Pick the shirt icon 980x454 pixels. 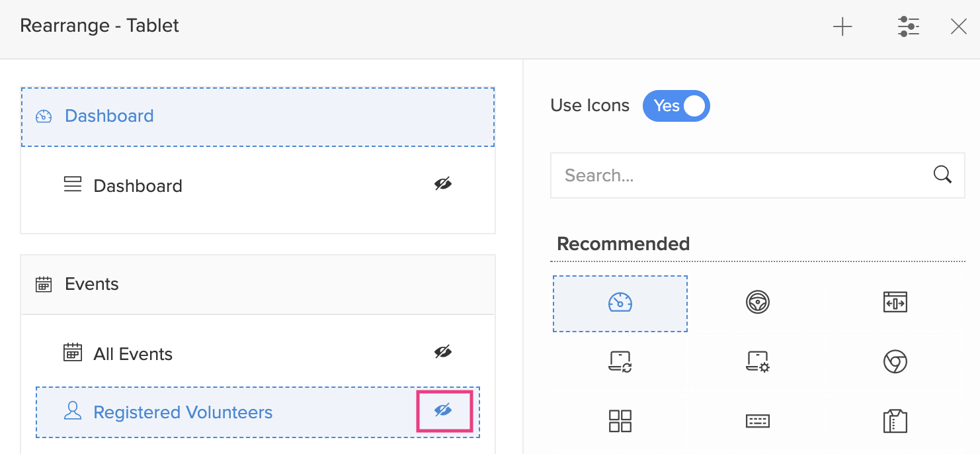pos(895,420)
